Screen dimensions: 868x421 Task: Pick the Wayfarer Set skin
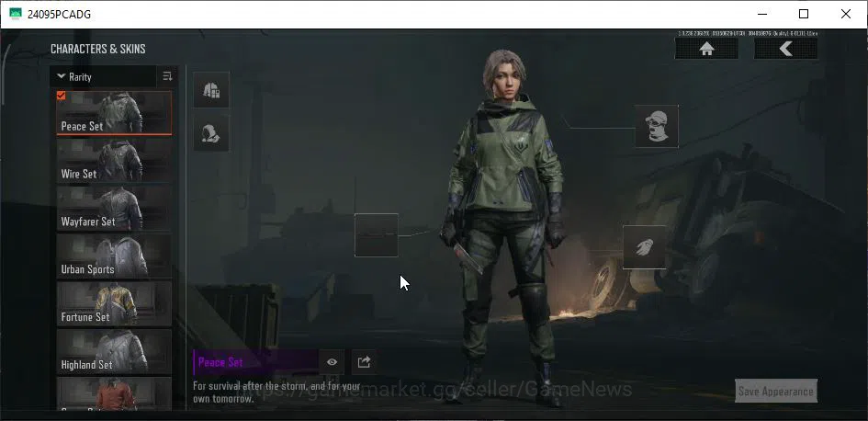coord(114,209)
